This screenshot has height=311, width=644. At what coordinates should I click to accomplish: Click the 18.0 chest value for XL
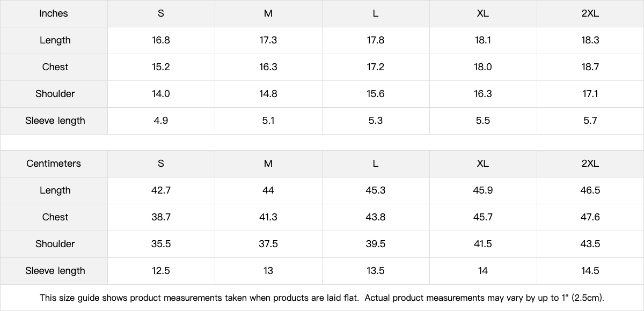[x=482, y=67]
